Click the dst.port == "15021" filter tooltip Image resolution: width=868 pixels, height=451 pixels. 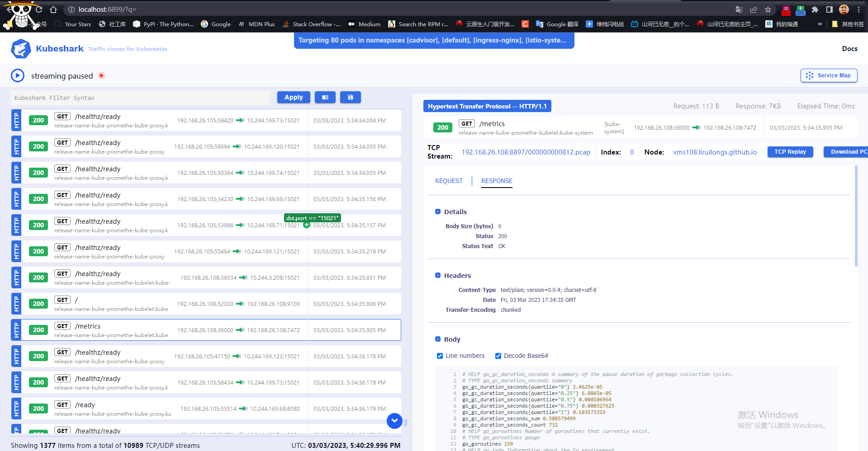312,218
